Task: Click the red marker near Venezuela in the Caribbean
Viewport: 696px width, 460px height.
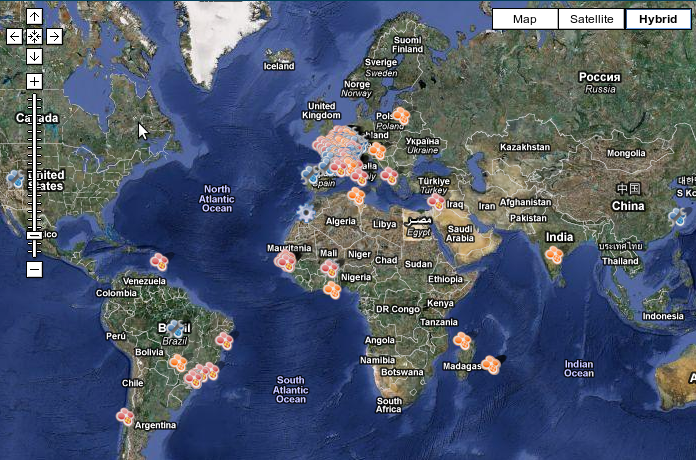Action: [x=159, y=262]
